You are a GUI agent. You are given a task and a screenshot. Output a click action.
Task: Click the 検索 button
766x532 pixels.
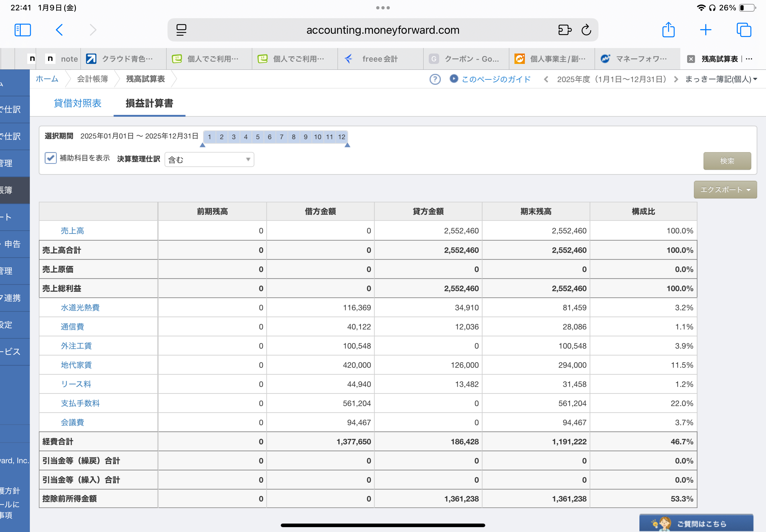click(x=727, y=161)
